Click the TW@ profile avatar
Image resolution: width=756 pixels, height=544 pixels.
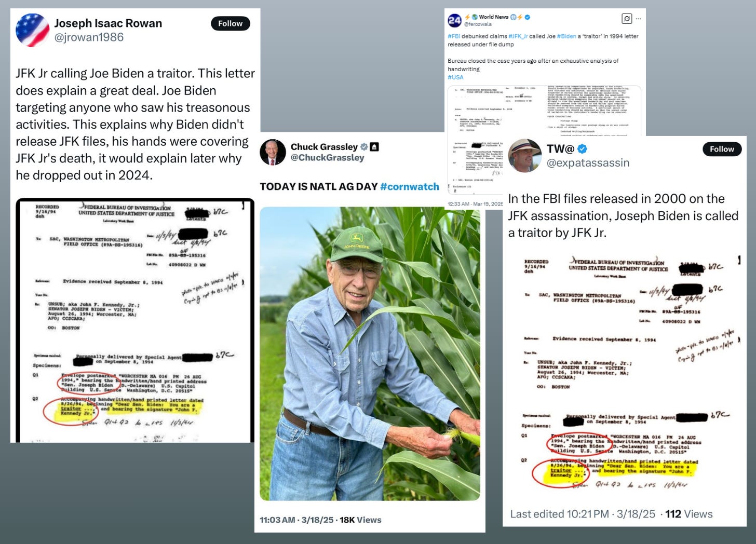click(525, 155)
